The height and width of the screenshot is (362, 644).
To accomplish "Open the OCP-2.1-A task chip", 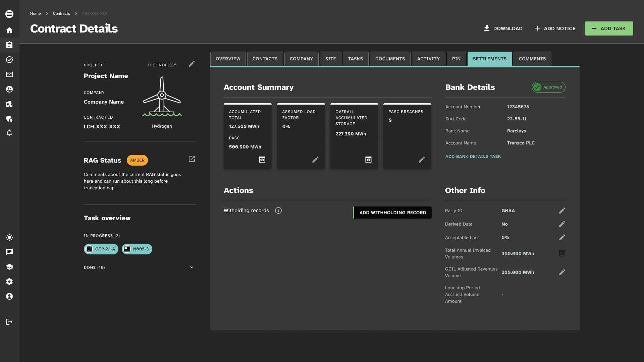I will (x=101, y=249).
